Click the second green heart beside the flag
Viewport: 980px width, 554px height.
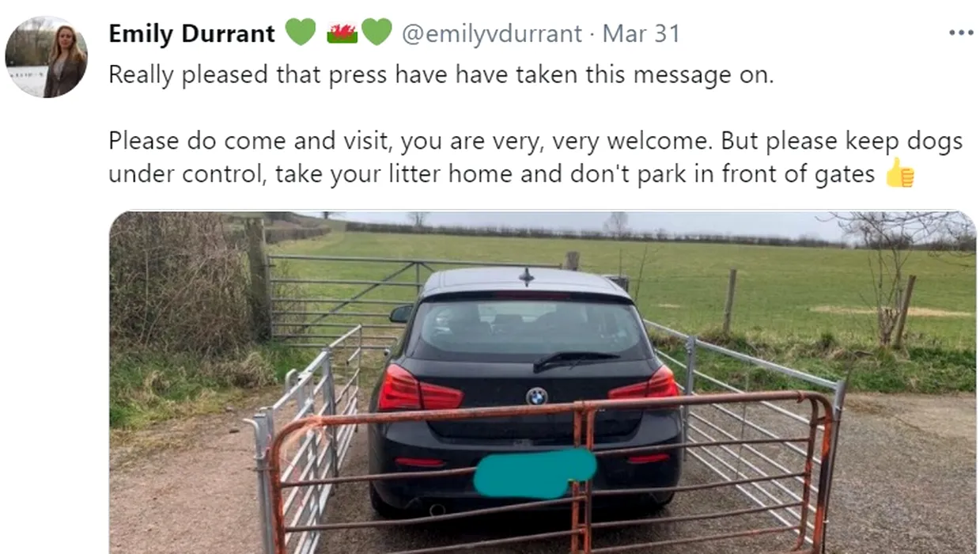coord(376,32)
